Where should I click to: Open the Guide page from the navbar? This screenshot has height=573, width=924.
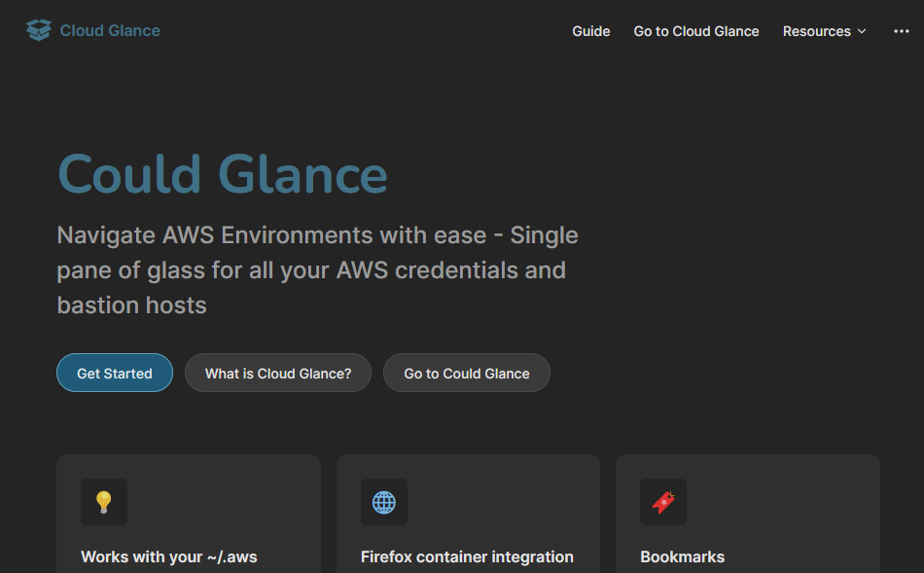(590, 31)
